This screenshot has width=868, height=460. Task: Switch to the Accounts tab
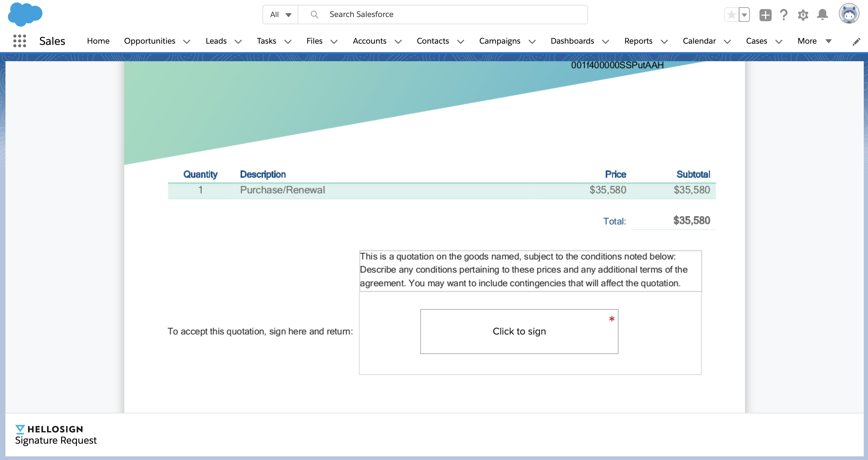click(x=369, y=41)
